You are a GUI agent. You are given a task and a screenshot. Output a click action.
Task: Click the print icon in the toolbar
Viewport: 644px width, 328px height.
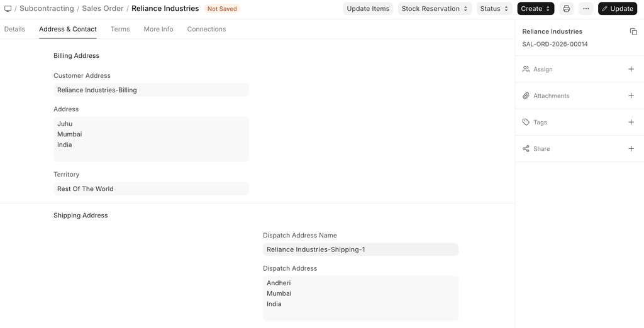pos(566,9)
